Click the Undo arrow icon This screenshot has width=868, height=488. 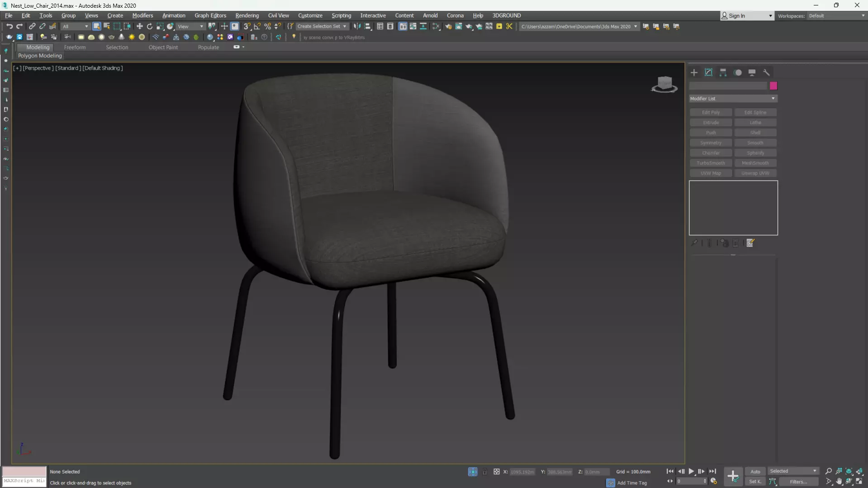click(x=9, y=26)
